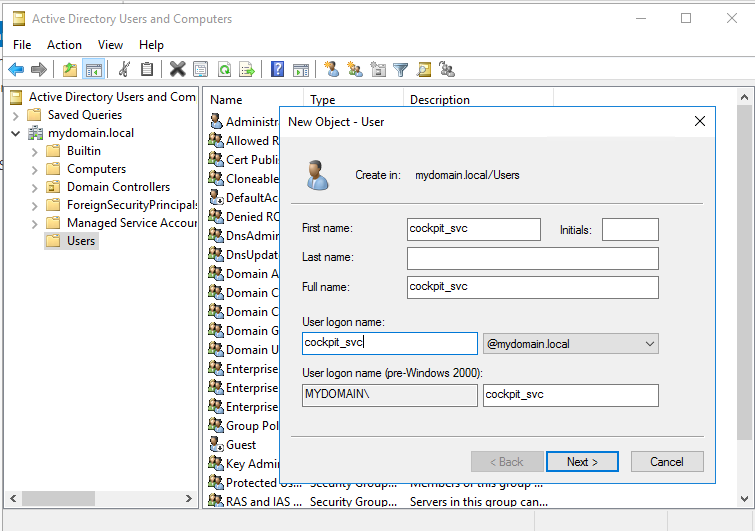Screen dimensions: 755x531
Task: Open the Action menu
Action: pos(64,45)
